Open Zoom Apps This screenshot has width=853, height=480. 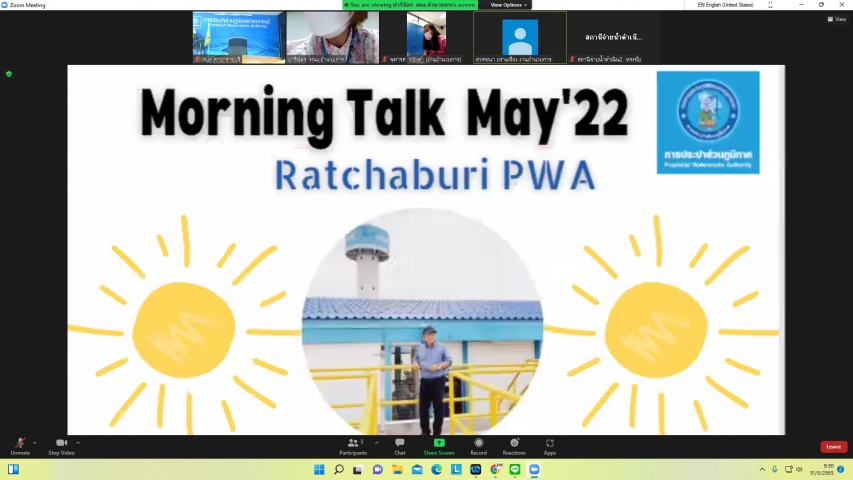click(x=549, y=446)
